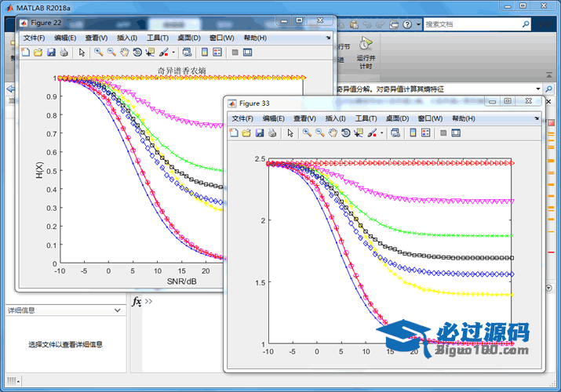The image size is (561, 392).
Task: Select the Brush data tool in Figure 33
Action: 372,133
